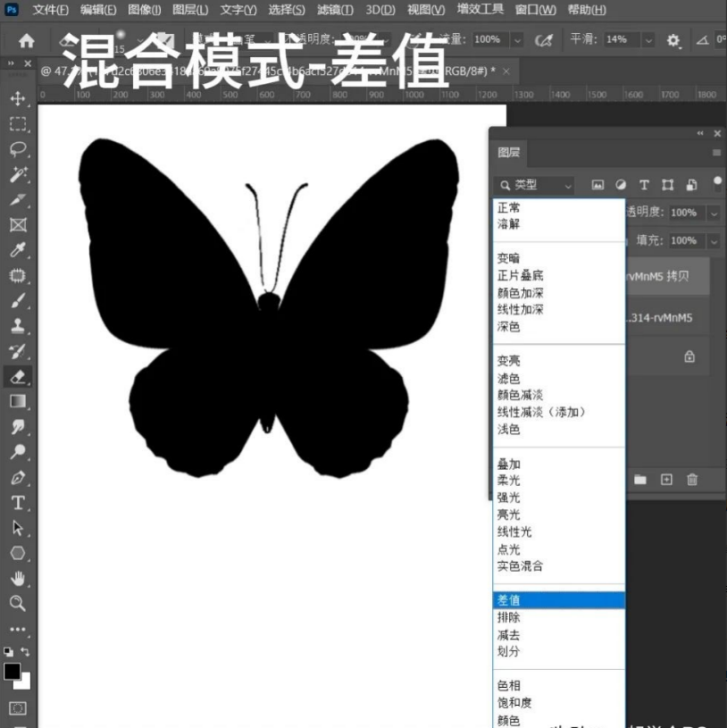Select the Eraser tool

pyautogui.click(x=18, y=376)
